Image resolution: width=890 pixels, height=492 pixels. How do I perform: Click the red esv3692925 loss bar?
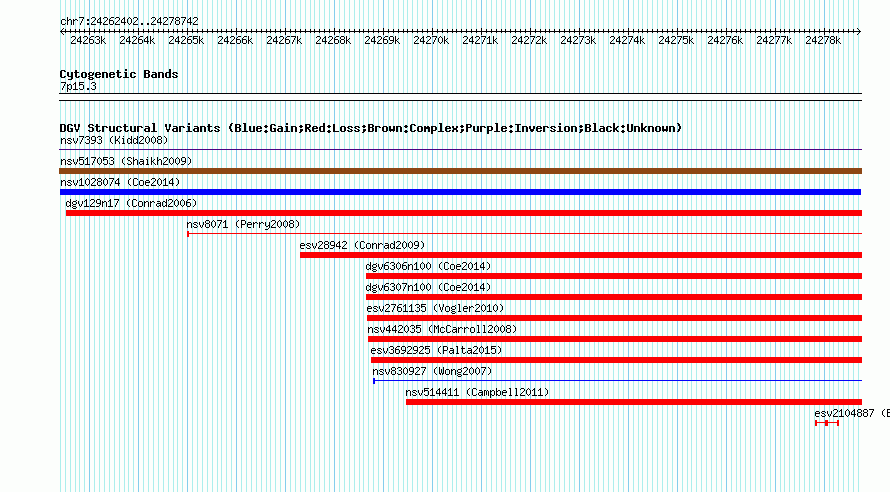click(616, 360)
